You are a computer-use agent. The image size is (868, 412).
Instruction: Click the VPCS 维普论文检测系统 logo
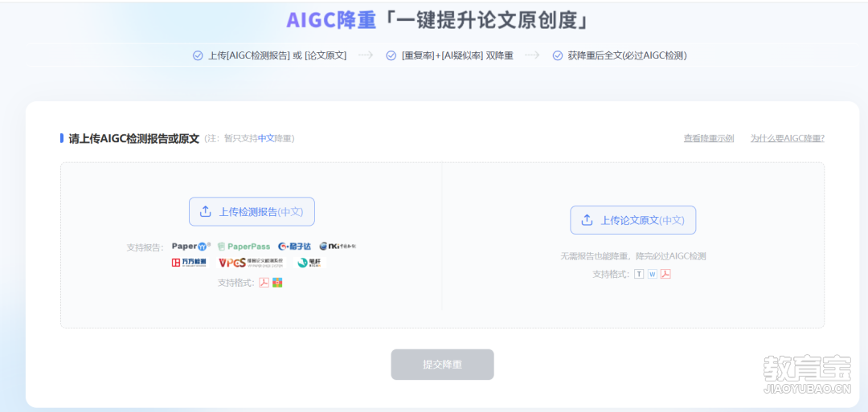click(x=251, y=263)
